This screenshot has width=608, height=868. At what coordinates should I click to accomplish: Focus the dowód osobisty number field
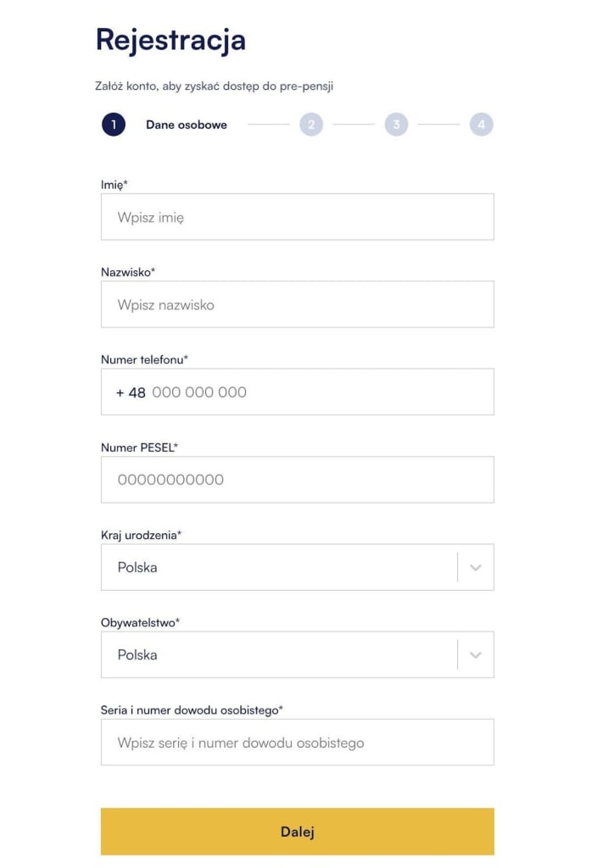(x=297, y=743)
